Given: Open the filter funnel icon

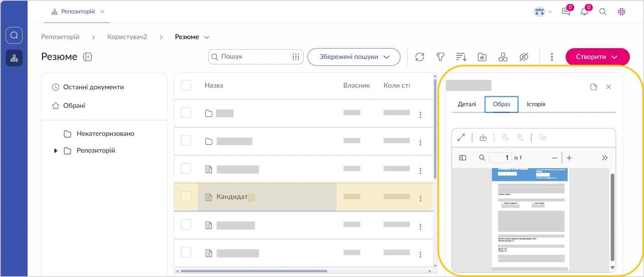Looking at the screenshot, I should coord(440,57).
